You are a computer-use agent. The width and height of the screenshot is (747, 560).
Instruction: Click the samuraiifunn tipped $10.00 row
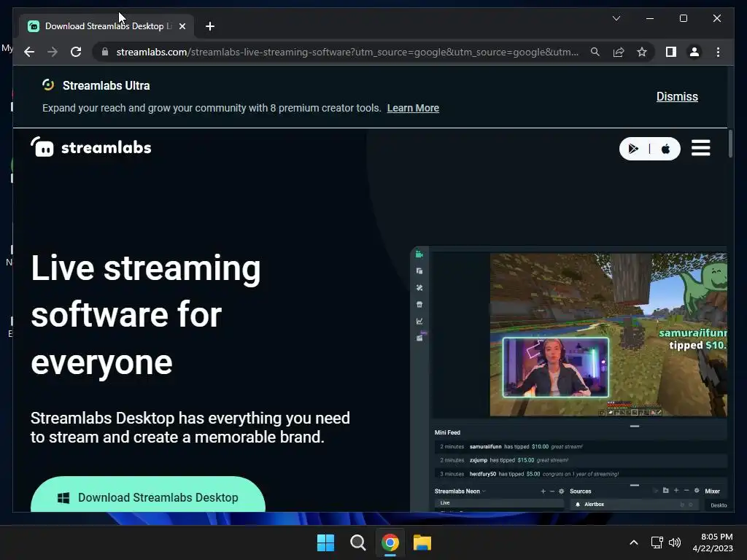tap(580, 447)
